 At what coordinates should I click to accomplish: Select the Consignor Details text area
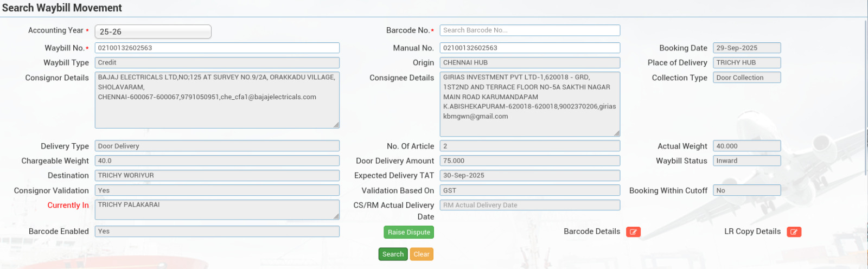pos(217,100)
